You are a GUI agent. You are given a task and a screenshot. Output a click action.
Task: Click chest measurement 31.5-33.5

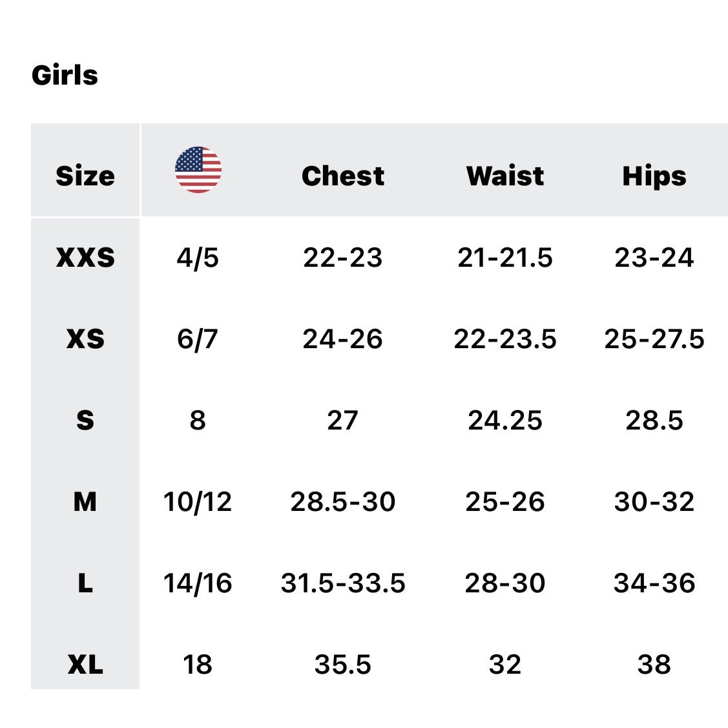(342, 583)
